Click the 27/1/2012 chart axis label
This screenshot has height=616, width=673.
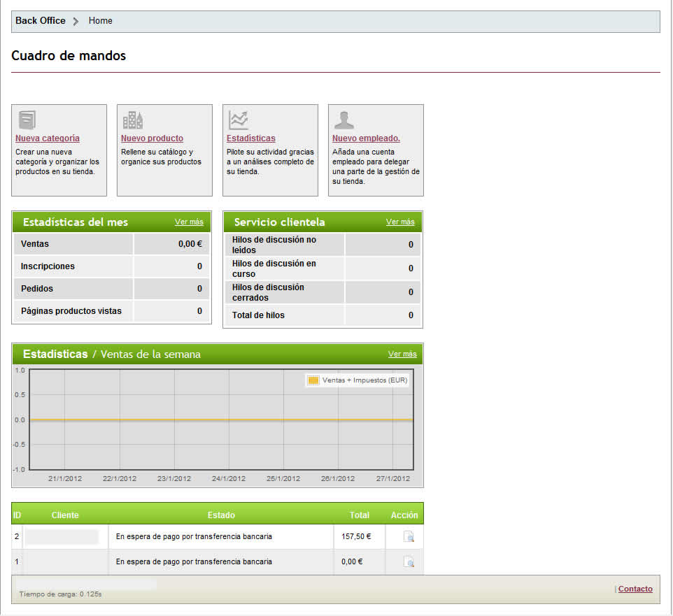point(393,478)
